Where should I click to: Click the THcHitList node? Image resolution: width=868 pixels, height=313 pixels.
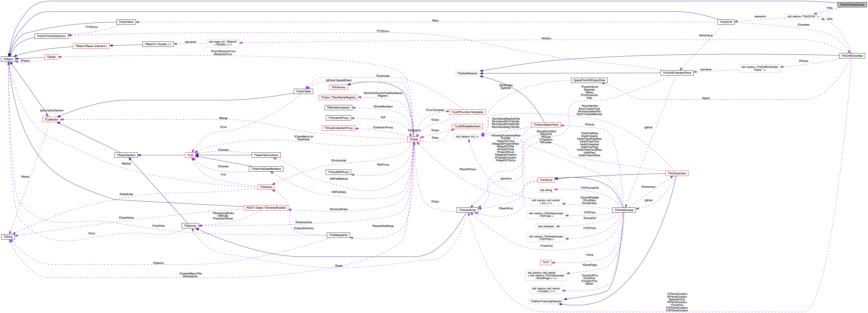[x=546, y=180]
